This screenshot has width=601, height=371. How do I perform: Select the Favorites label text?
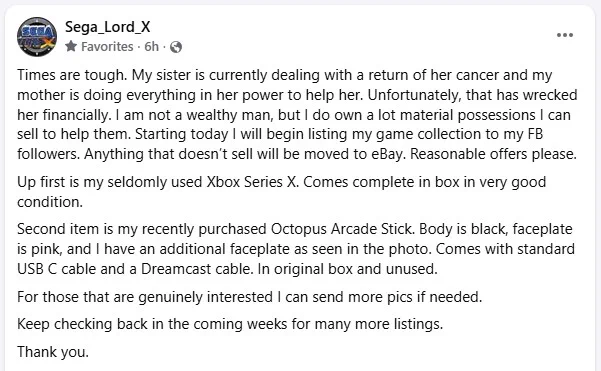click(107, 47)
